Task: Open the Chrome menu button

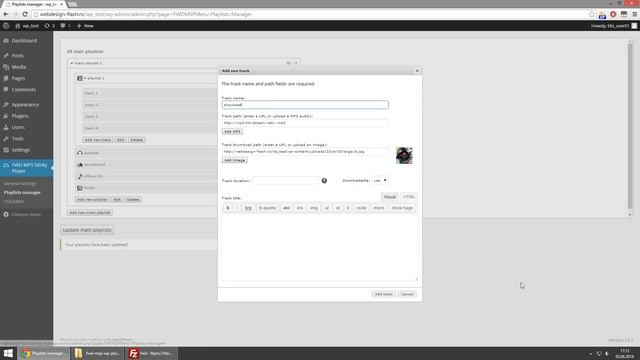Action: tap(635, 14)
